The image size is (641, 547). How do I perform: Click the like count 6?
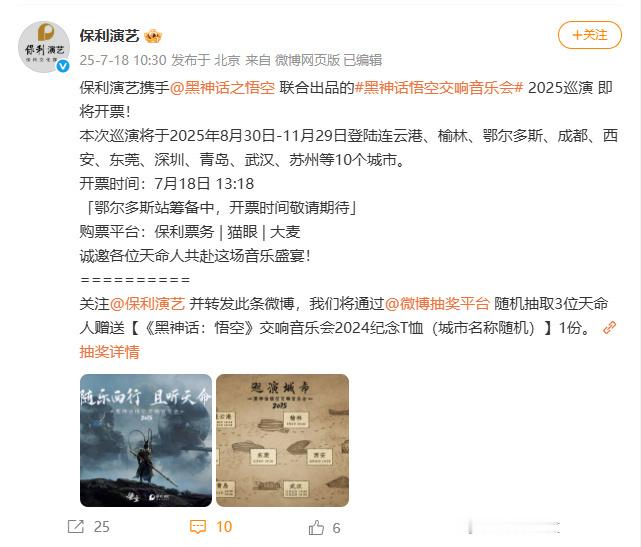(x=336, y=528)
